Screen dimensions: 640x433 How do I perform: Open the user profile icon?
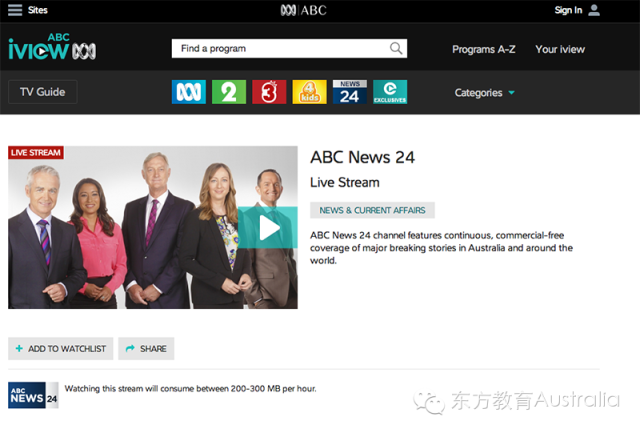[594, 10]
